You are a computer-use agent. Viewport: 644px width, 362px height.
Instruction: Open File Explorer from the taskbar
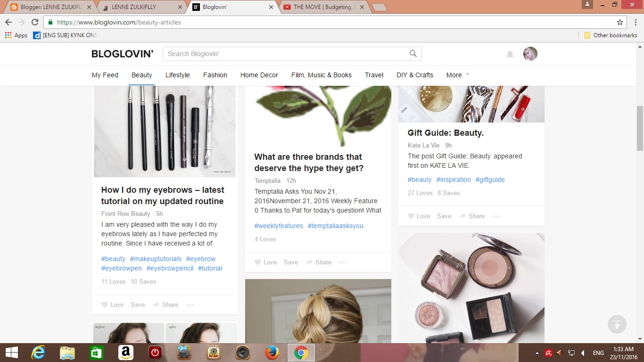[x=67, y=353]
